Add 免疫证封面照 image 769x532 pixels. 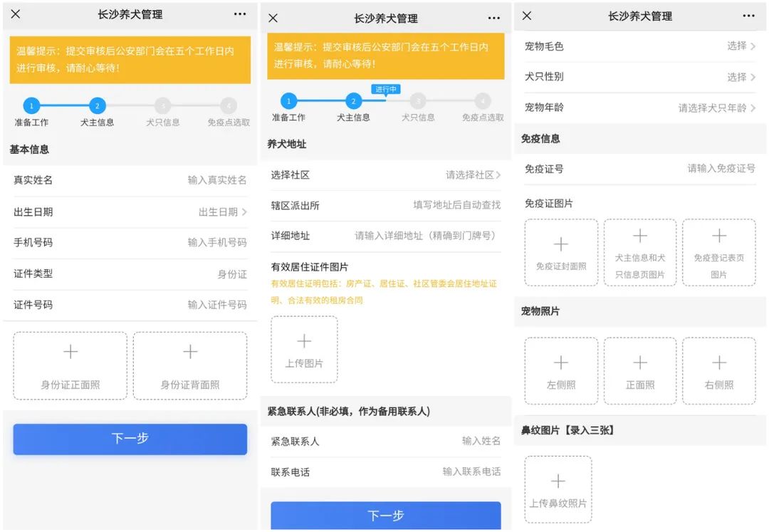point(561,253)
